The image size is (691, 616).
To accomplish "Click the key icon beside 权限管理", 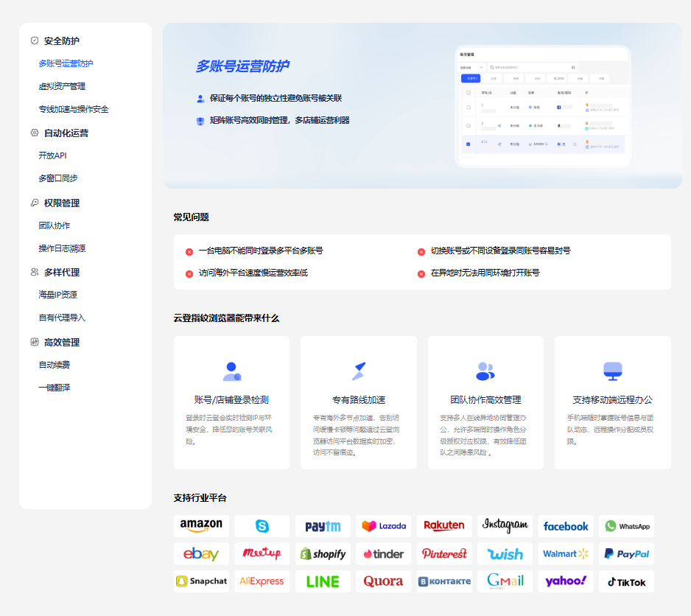I will click(x=35, y=203).
